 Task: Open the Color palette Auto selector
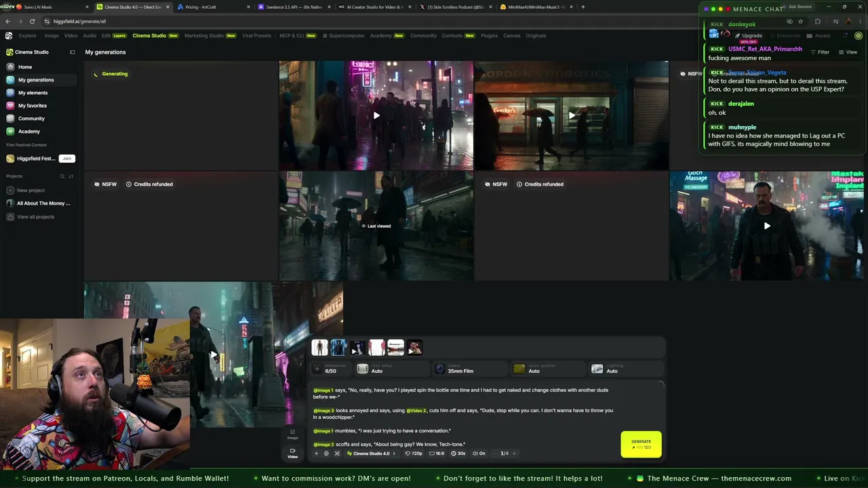(x=548, y=369)
